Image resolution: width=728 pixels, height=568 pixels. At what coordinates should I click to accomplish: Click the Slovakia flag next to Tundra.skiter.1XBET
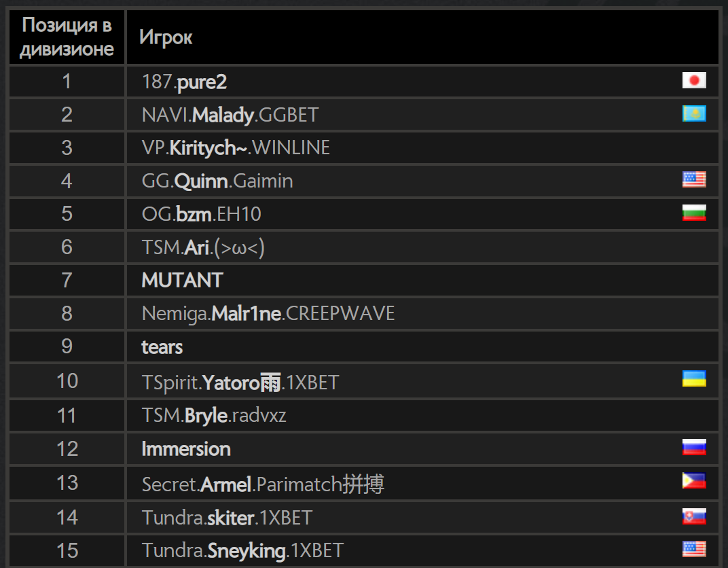coord(694,516)
